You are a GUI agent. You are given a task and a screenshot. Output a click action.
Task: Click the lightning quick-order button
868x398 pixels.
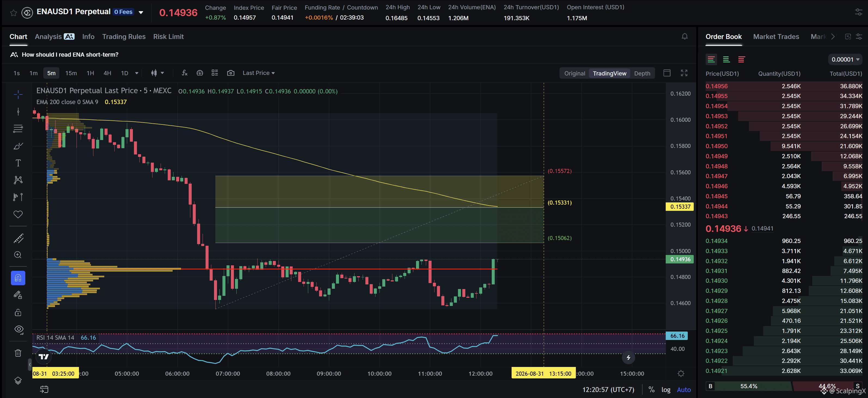click(628, 358)
